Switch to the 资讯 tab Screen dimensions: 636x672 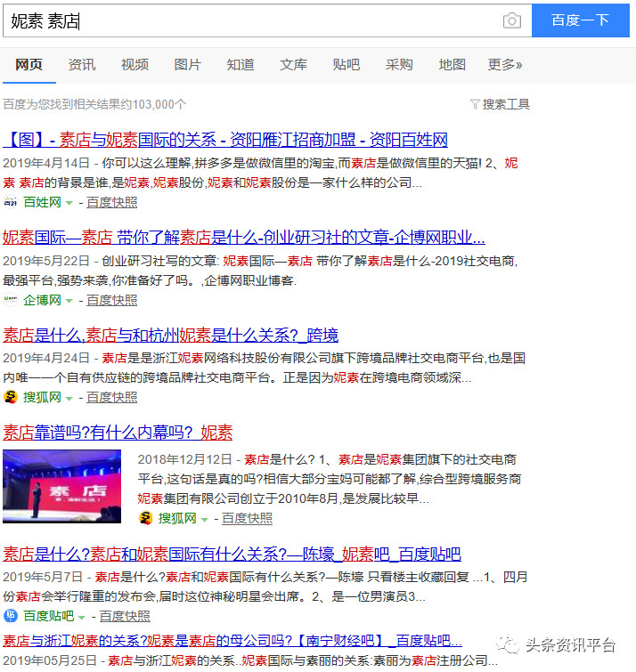[82, 64]
